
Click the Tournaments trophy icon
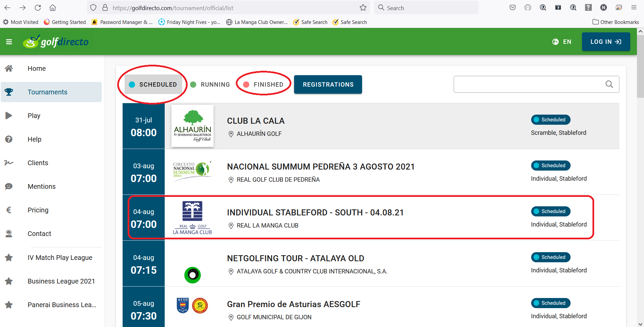9,92
